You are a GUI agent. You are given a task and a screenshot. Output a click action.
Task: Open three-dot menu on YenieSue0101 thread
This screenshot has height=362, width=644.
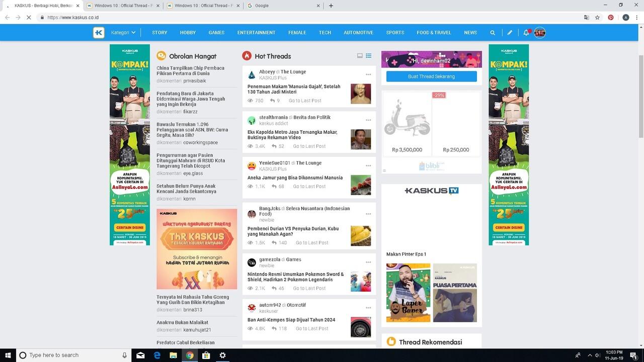click(368, 166)
